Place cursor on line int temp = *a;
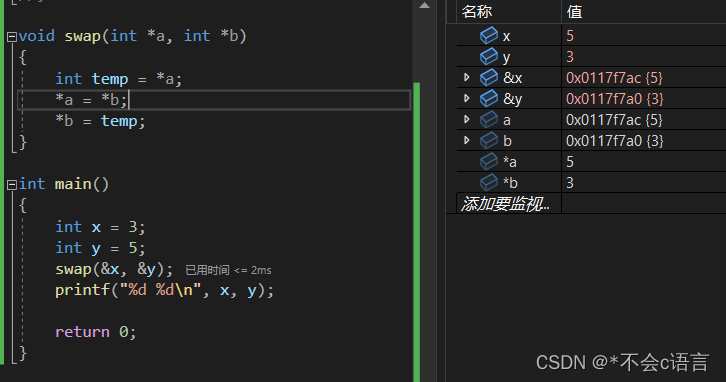Viewport: 726px width, 382px height. coord(119,79)
